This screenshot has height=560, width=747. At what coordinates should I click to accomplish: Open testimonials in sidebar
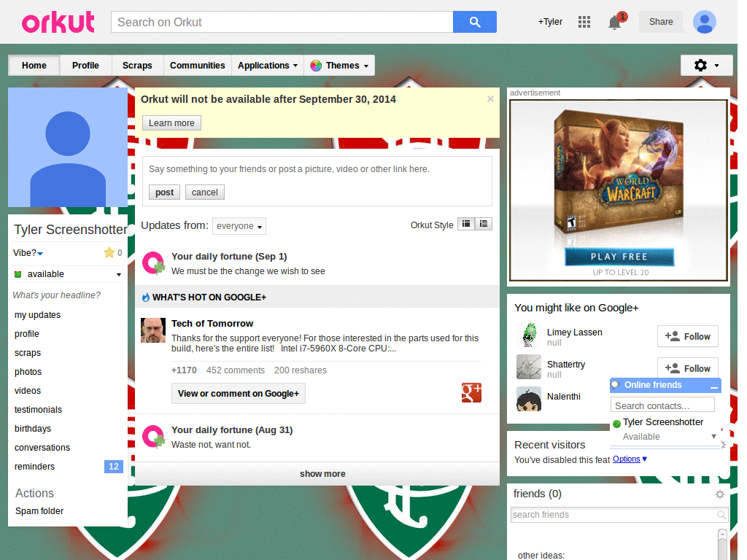pos(38,410)
